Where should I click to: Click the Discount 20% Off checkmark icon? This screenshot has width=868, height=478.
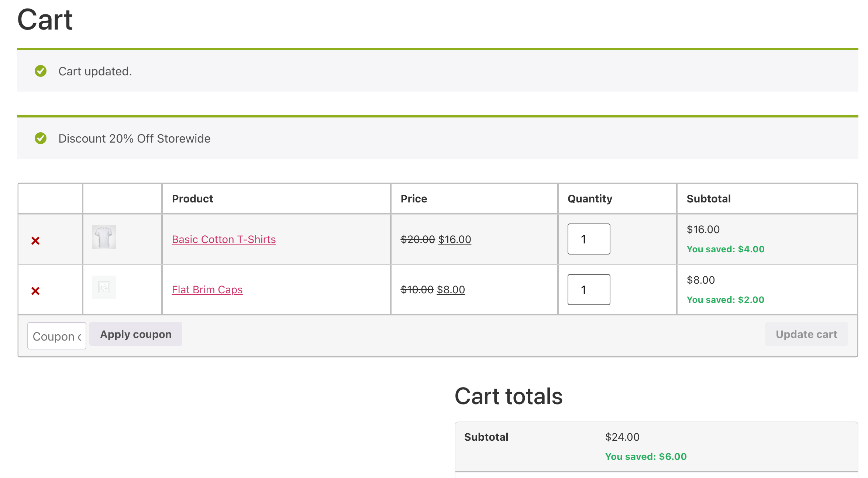tap(41, 138)
